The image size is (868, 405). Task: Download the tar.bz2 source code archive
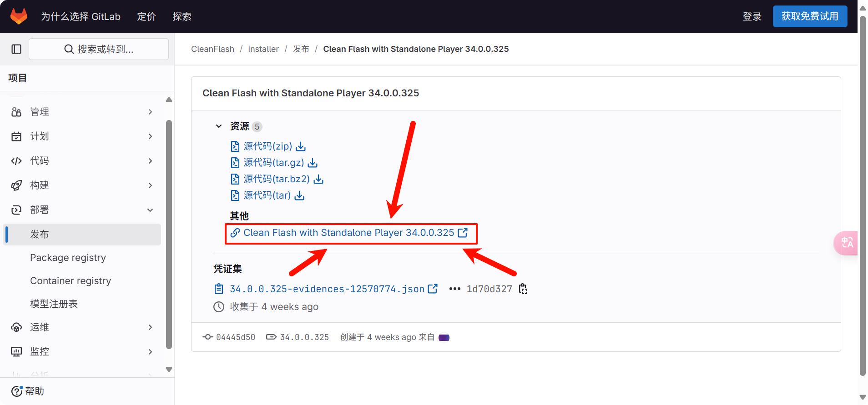[277, 179]
